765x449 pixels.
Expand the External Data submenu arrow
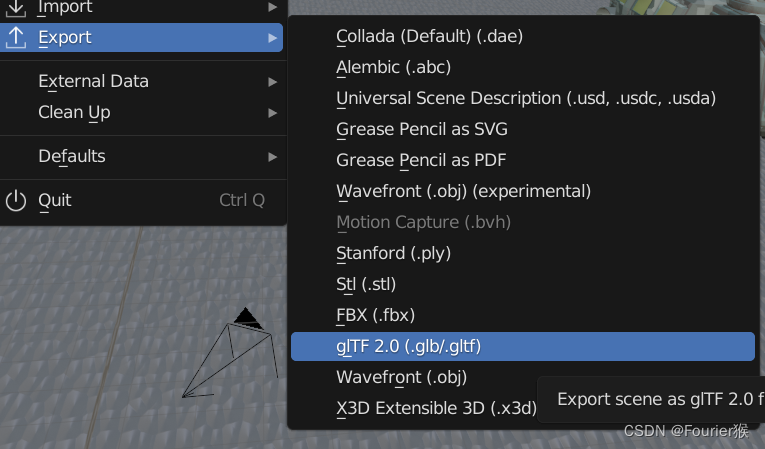(x=273, y=82)
